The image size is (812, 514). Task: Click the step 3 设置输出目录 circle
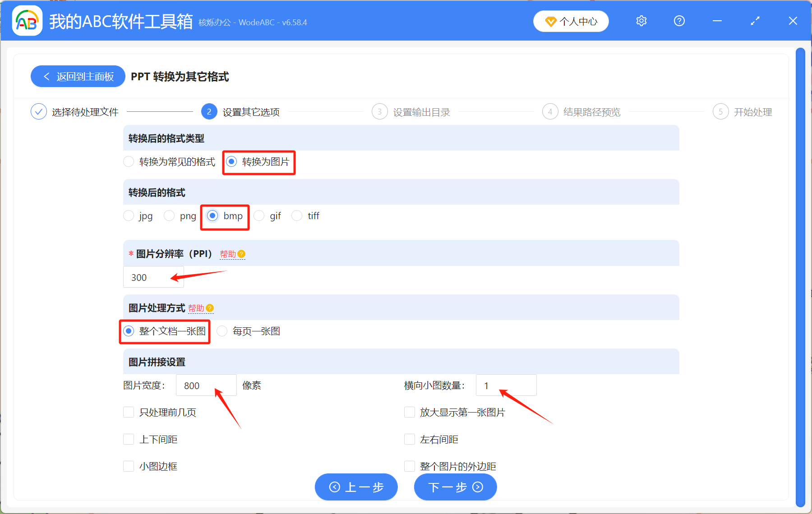click(379, 111)
